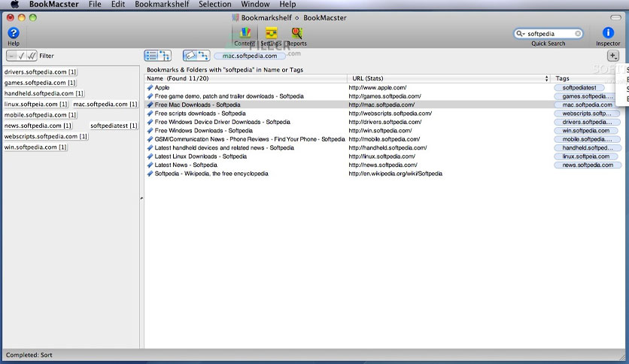Open the Help menu in menu bar

point(287,5)
